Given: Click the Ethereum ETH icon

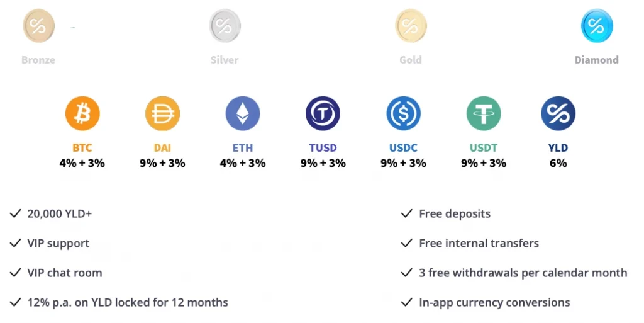Looking at the screenshot, I should click(x=242, y=114).
